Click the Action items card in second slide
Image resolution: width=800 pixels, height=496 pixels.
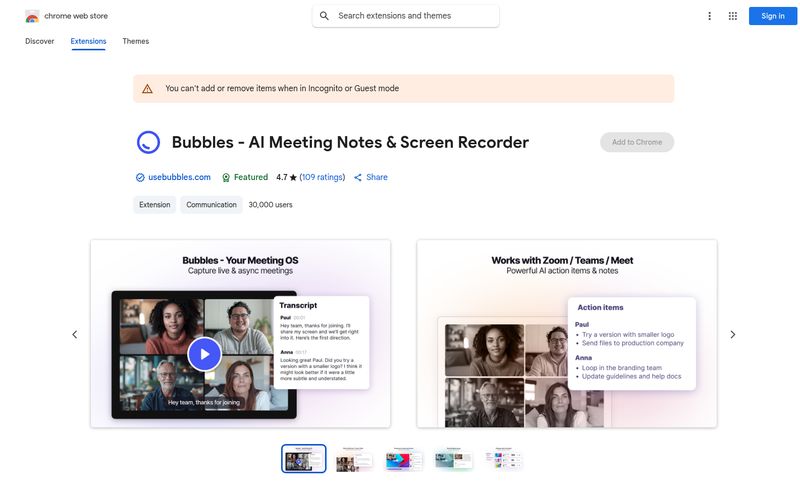point(632,343)
